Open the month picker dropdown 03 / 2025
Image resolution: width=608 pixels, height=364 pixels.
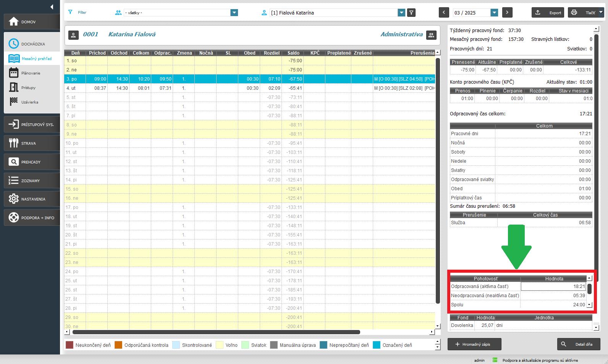tap(494, 13)
